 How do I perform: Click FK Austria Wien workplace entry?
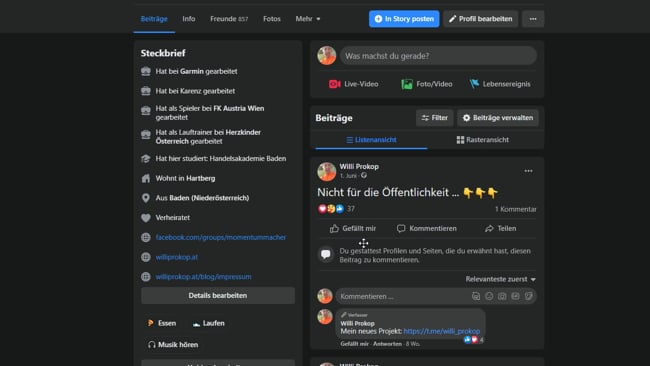(x=238, y=109)
